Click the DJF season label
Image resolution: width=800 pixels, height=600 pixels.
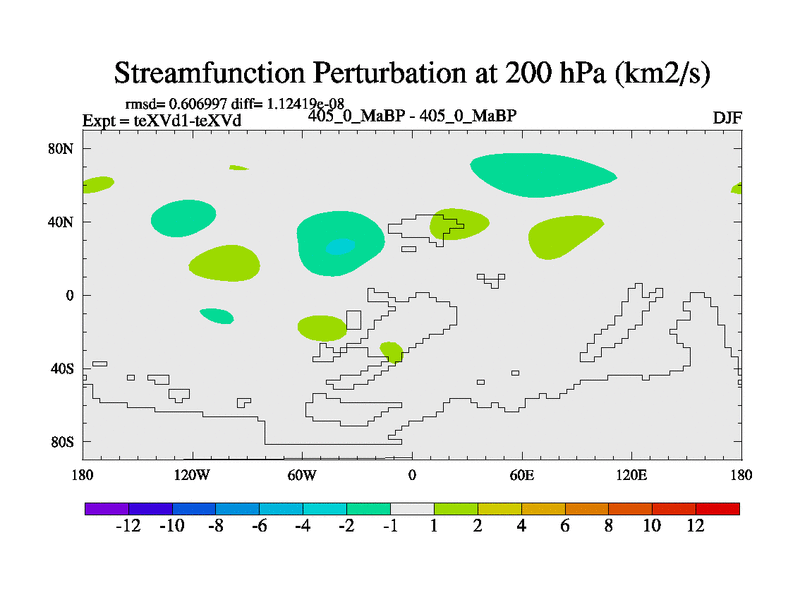pos(726,118)
